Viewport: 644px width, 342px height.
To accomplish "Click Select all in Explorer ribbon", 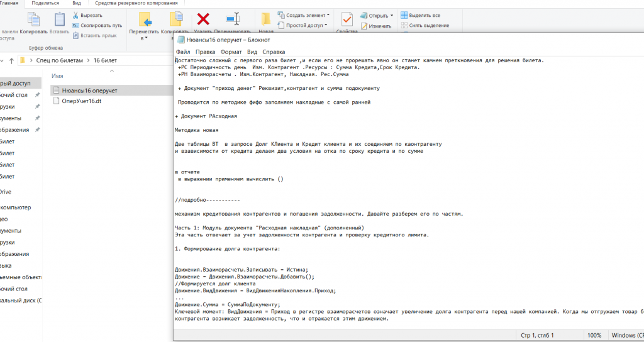I will tap(421, 15).
